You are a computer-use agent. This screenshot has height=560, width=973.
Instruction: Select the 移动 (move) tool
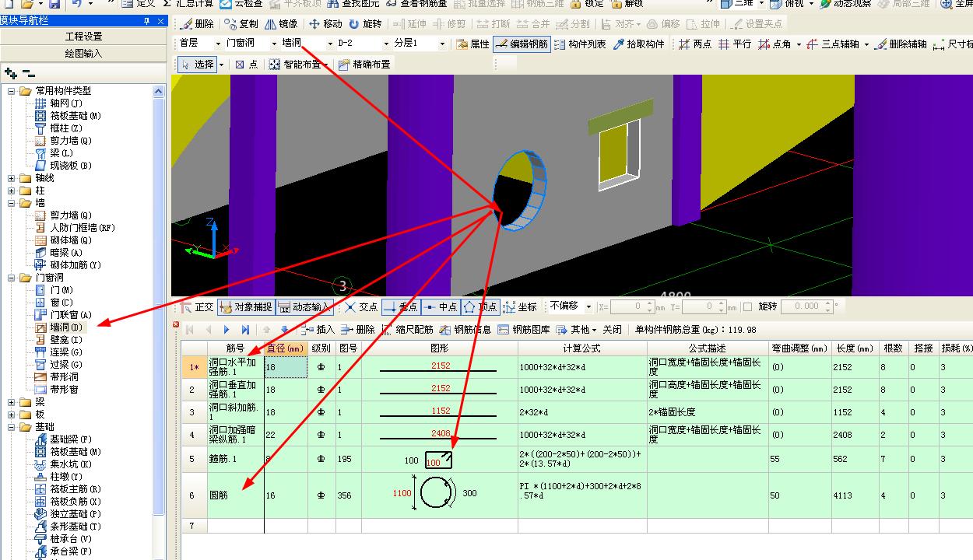click(325, 24)
